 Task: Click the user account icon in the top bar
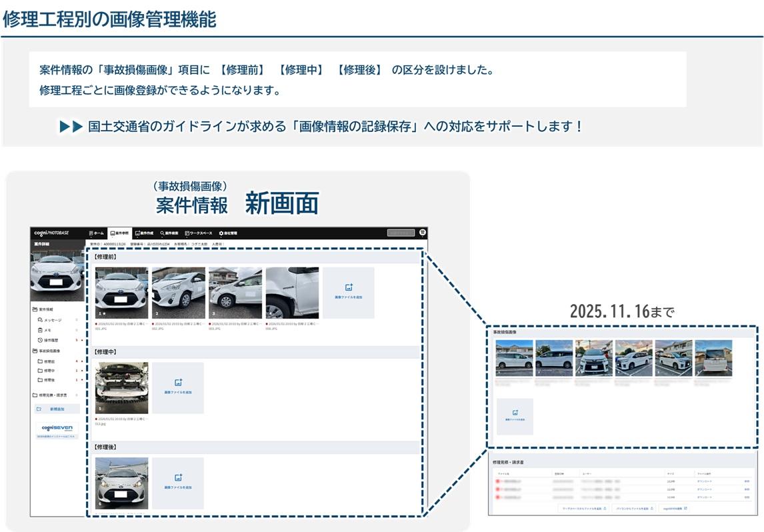pos(422,233)
